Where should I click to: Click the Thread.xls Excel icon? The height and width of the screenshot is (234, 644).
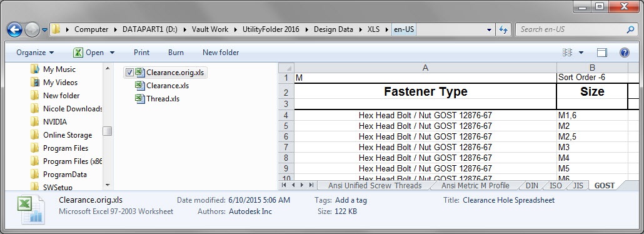point(140,99)
